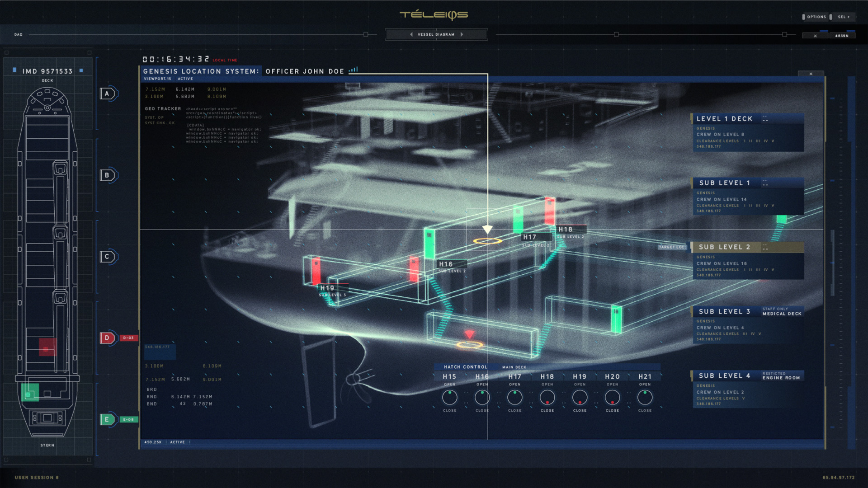Close the Genesis Location viewport panel
This screenshot has height=488, width=868.
coord(811,74)
